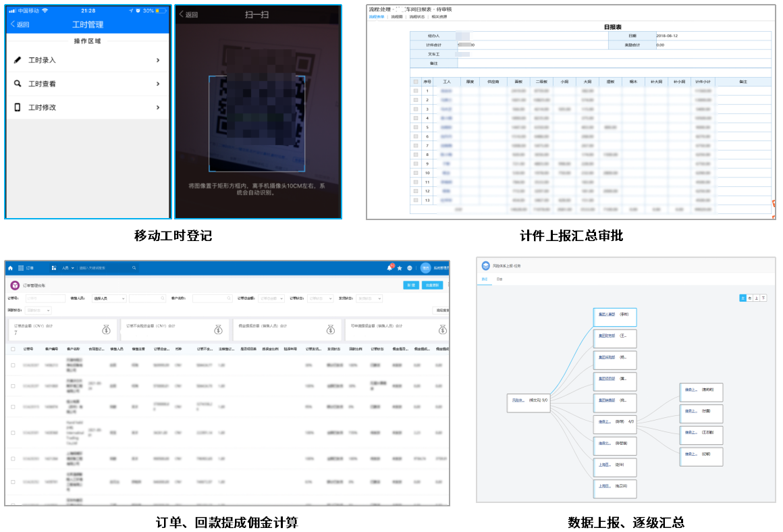Open the 订单总金额 filter dropdown
This screenshot has width=783, height=532.
(271, 298)
